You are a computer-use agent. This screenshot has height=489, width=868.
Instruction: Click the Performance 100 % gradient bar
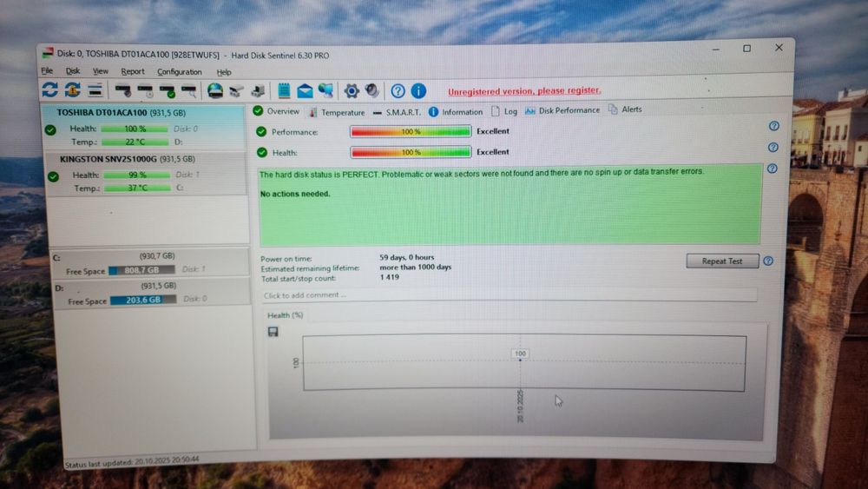[411, 132]
